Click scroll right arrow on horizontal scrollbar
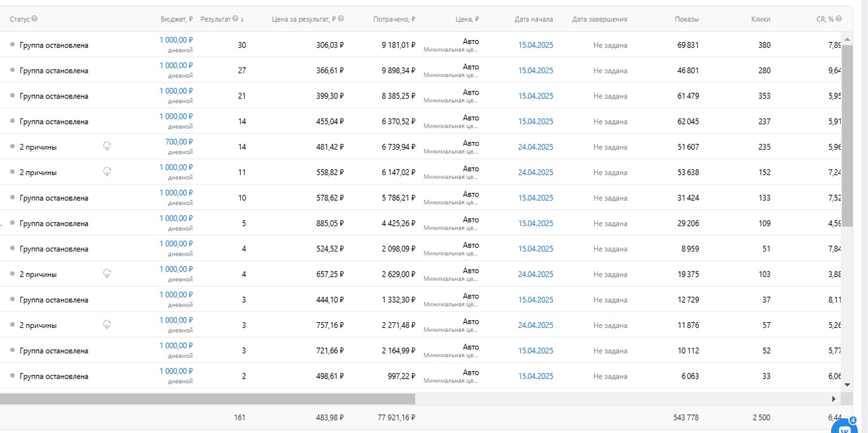Viewport: 868px width, 433px height. pyautogui.click(x=834, y=399)
